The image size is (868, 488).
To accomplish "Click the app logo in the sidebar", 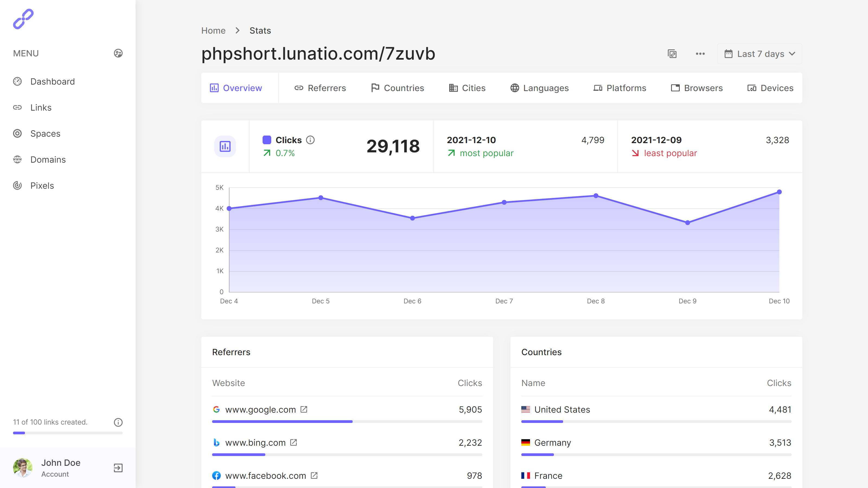I will point(23,19).
